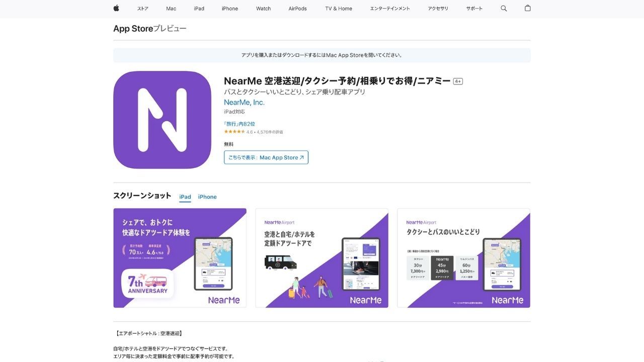Click the app title NearMe 空港送迎

tap(337, 81)
